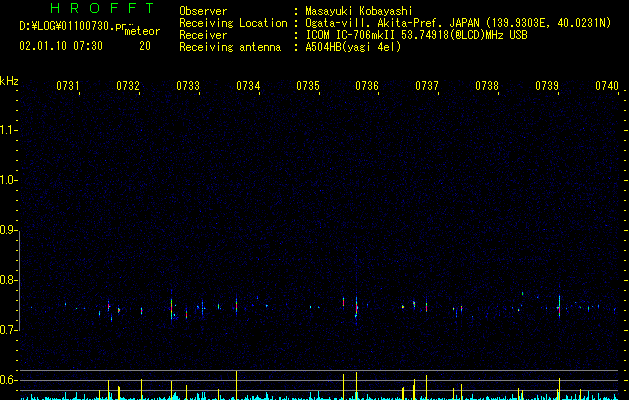Viewport: 629px width, 400px height.
Task: Click the bright meteor echo just before 0736
Action: pyautogui.click(x=356, y=307)
